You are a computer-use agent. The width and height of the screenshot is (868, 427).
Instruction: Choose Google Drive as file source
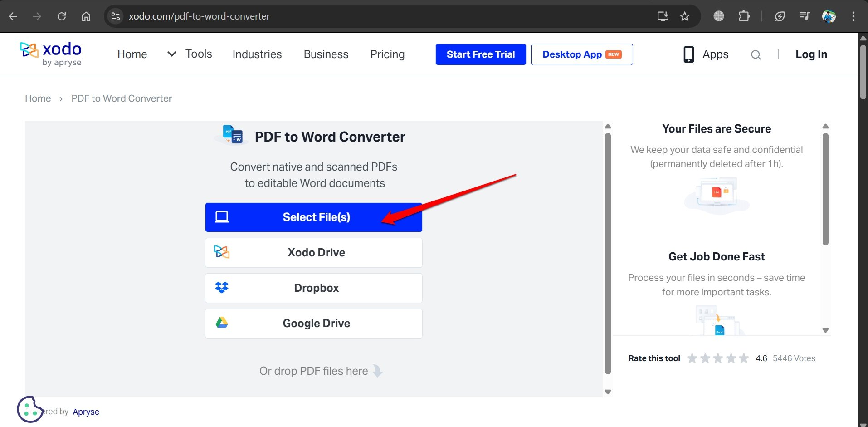point(314,324)
